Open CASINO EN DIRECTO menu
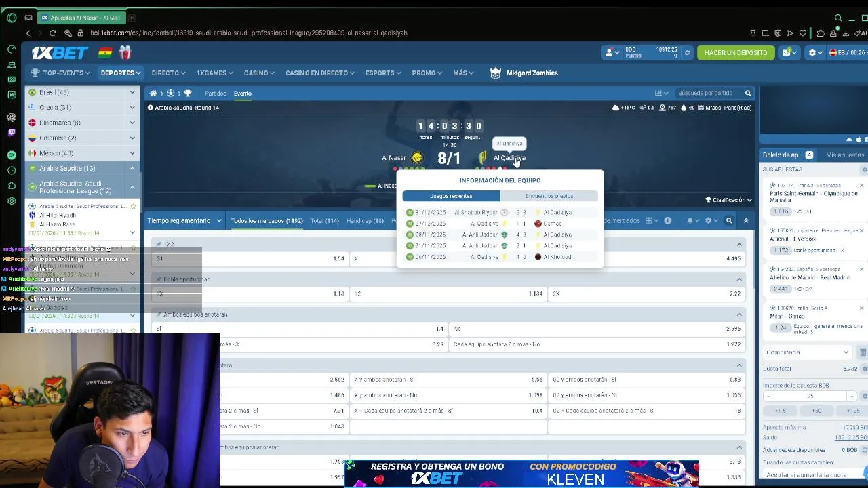Screen dimensions: 868x488 click(x=320, y=73)
